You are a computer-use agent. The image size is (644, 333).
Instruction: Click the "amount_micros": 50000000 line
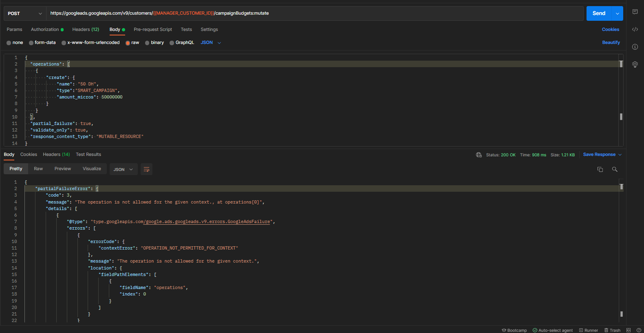[x=90, y=97]
